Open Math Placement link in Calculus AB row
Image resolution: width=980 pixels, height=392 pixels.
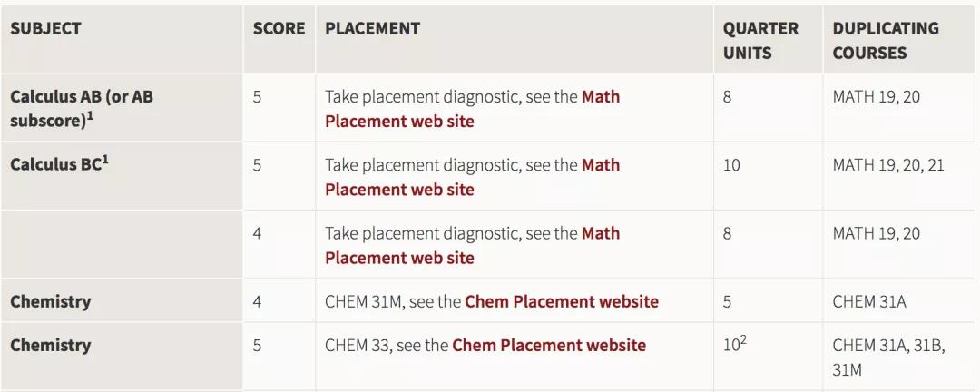click(x=399, y=121)
